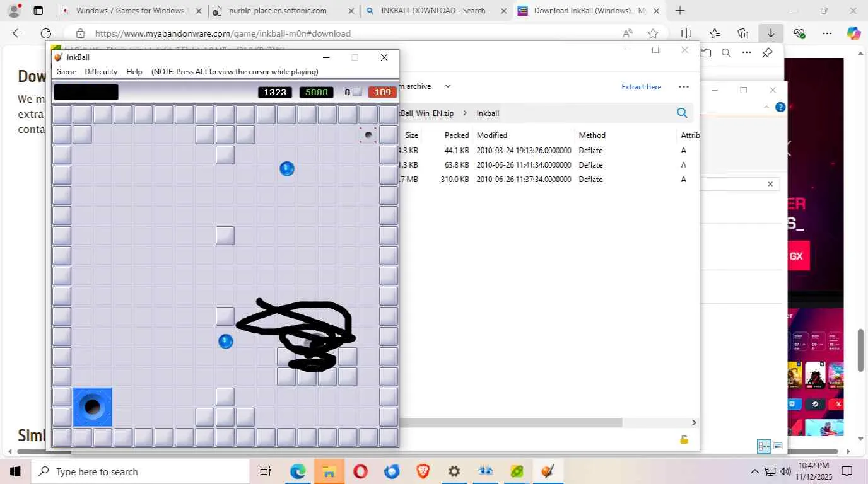Click the green 5000 score box
868x484 pixels.
point(317,93)
